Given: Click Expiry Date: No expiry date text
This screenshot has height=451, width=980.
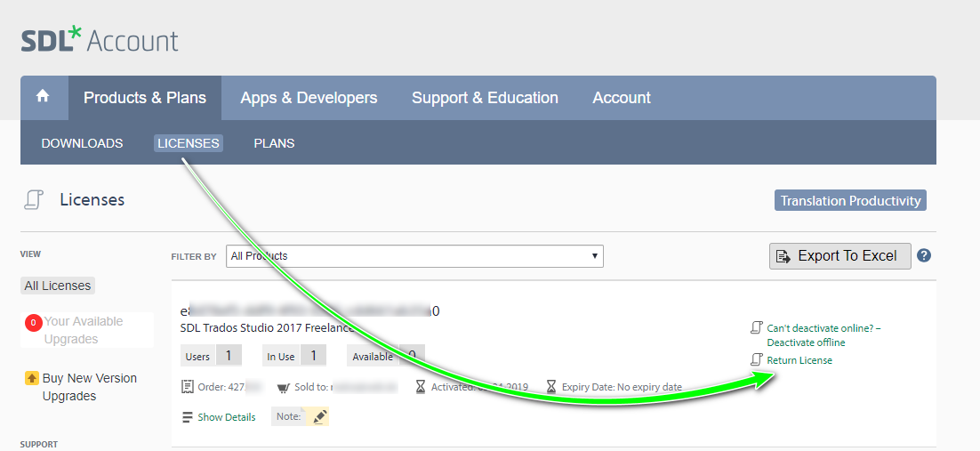Looking at the screenshot, I should pyautogui.click(x=622, y=387).
